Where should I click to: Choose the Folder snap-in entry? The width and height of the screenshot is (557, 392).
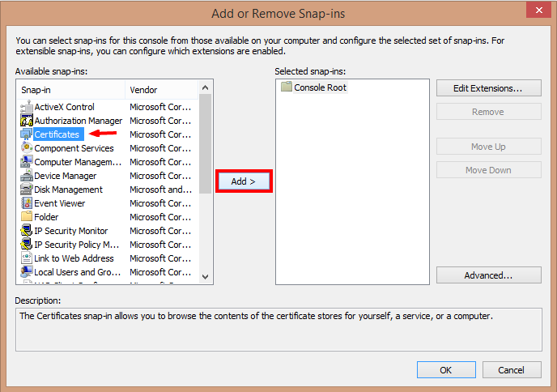[x=46, y=217]
